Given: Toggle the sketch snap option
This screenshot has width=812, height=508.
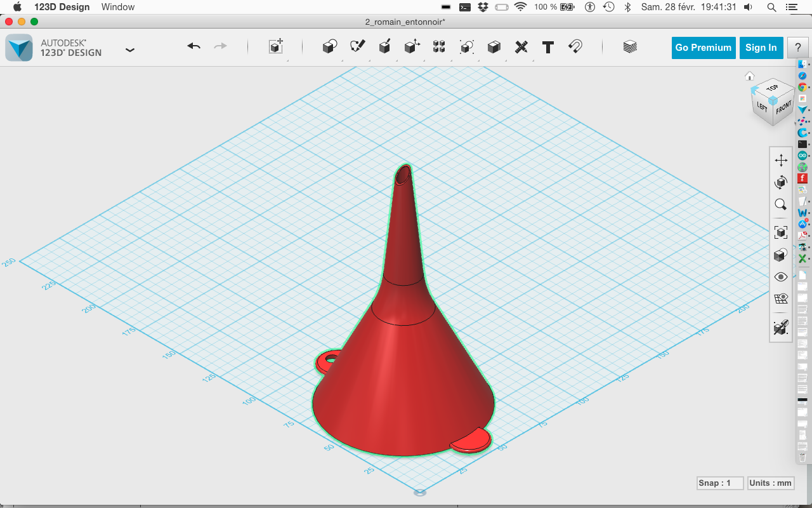Looking at the screenshot, I should tap(781, 328).
